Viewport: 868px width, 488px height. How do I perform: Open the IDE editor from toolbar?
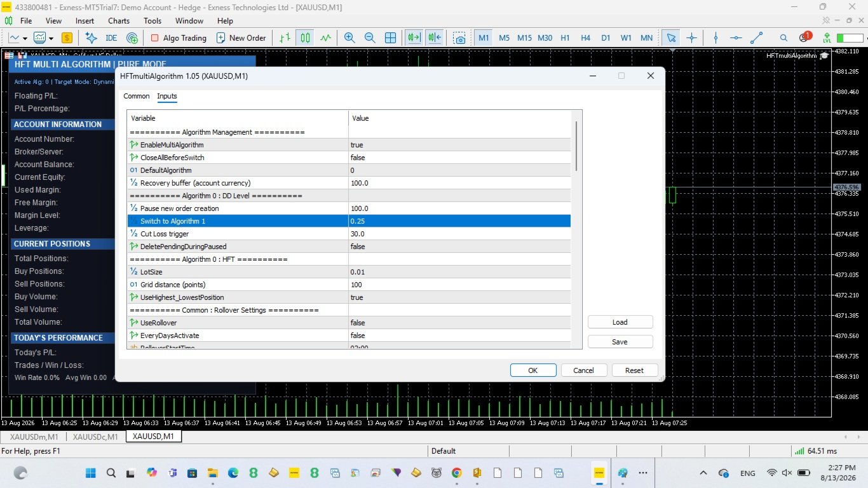pos(111,37)
